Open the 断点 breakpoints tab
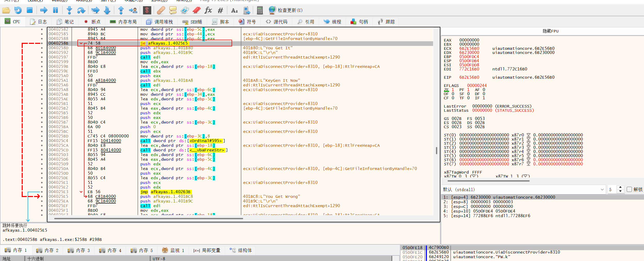644x261 pixels. coord(92,22)
